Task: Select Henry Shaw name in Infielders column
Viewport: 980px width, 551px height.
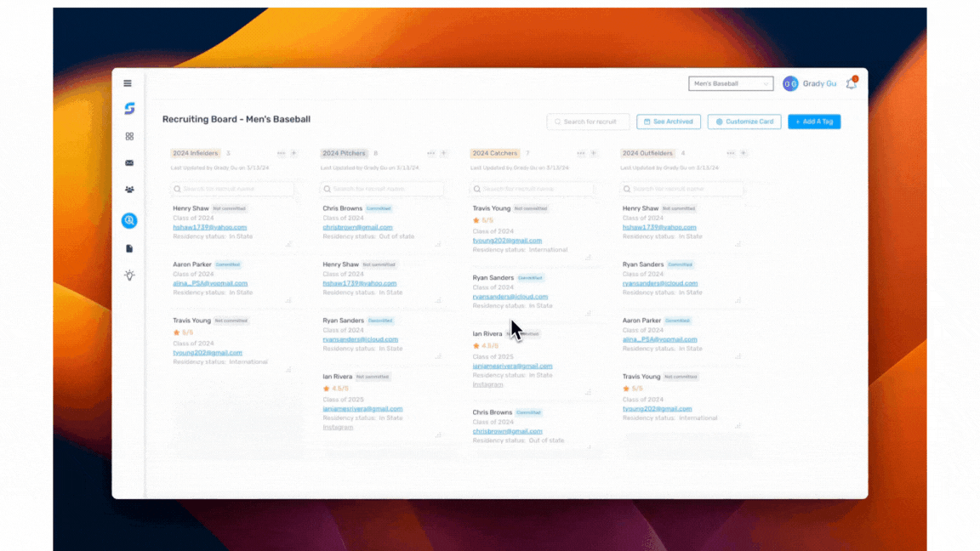Action: click(x=191, y=208)
